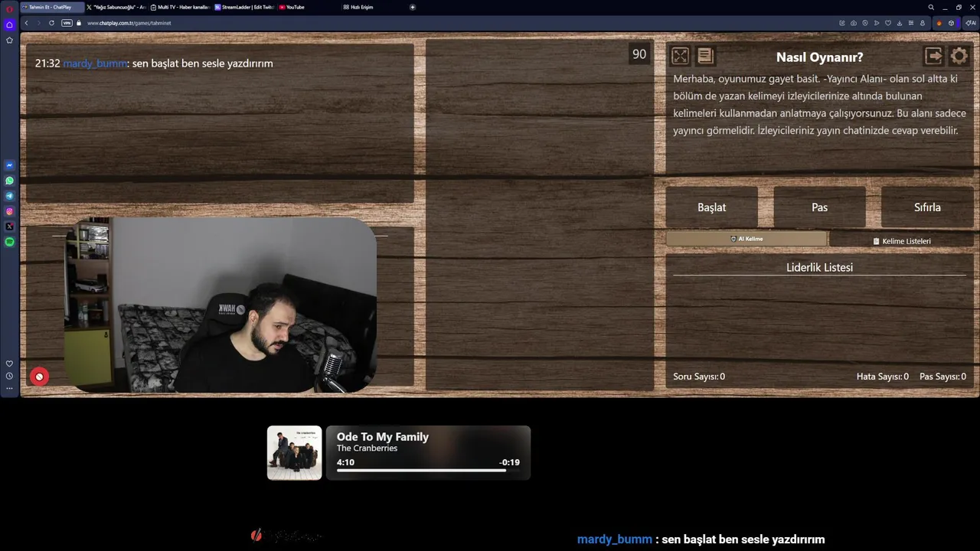This screenshot has width=980, height=551.
Task: Open the document/rules page icon
Action: (x=705, y=56)
